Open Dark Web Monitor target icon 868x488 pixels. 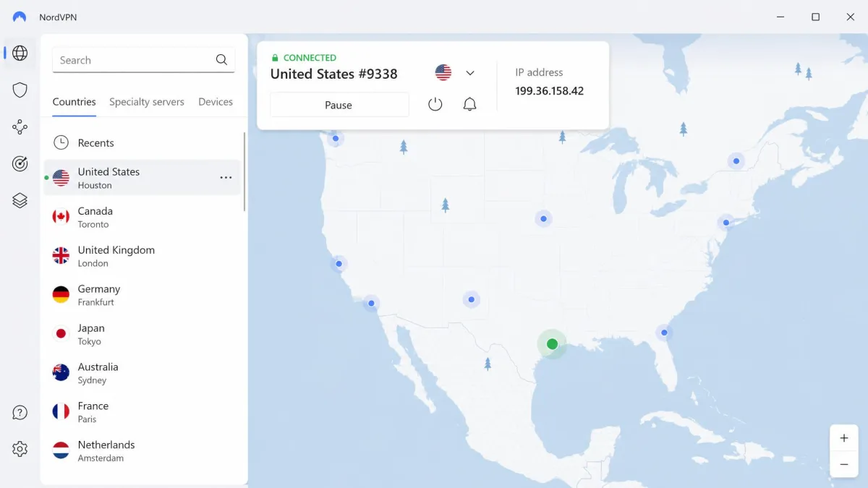[20, 164]
